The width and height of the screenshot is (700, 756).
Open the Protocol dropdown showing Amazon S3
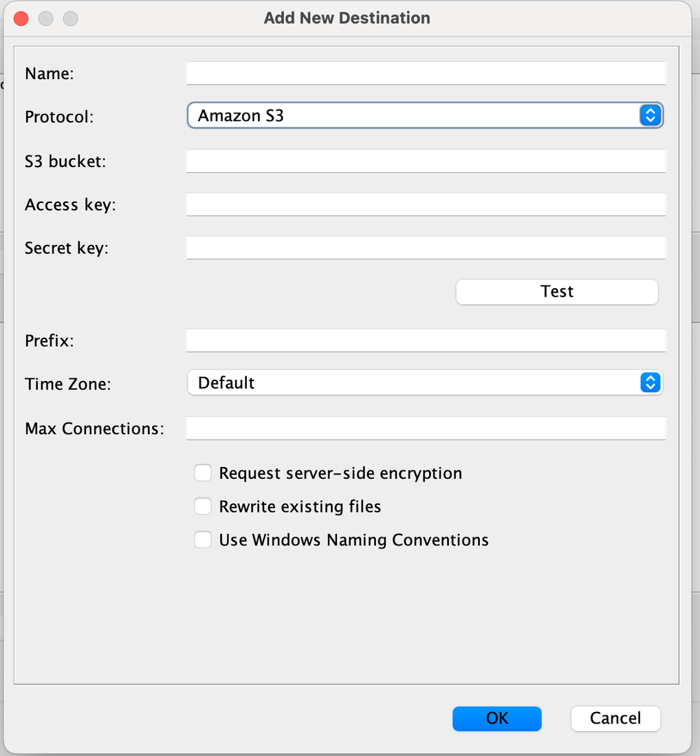[425, 116]
